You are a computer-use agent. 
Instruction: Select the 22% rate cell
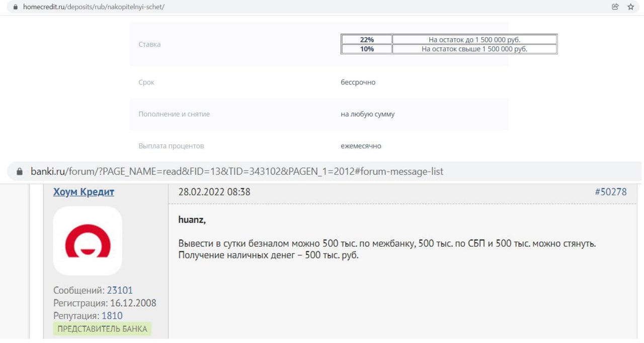pos(367,39)
